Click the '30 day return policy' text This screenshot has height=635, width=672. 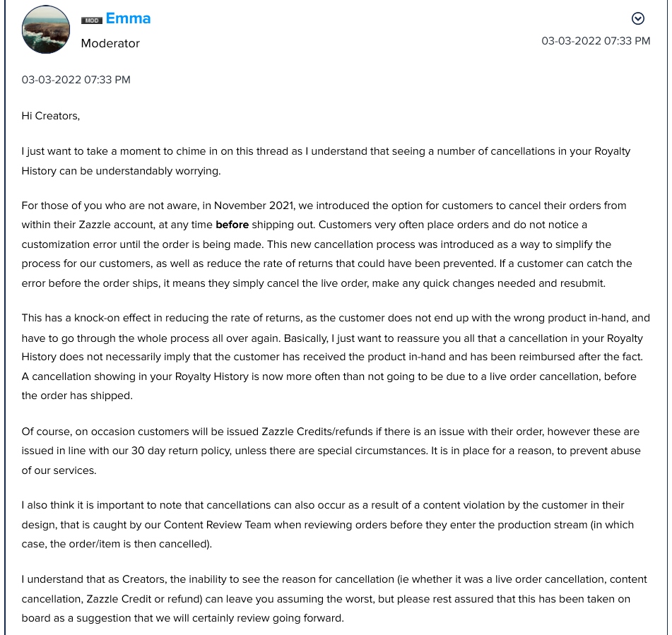click(x=181, y=451)
